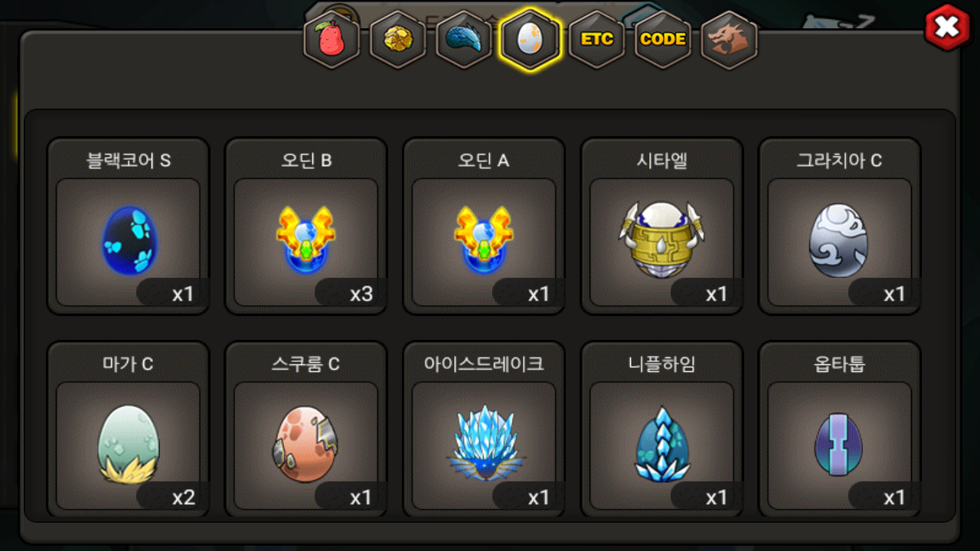
Task: Switch to the CODE tab
Action: pos(662,39)
